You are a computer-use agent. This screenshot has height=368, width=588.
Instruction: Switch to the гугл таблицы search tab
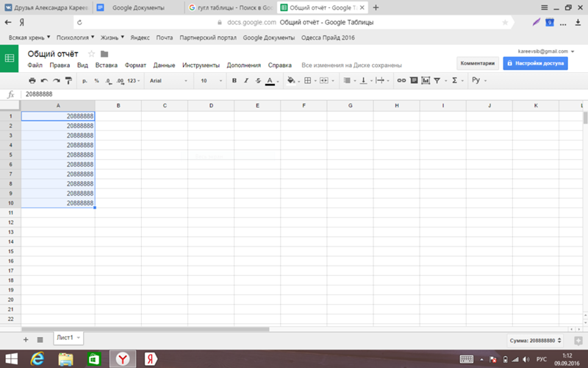coord(231,7)
